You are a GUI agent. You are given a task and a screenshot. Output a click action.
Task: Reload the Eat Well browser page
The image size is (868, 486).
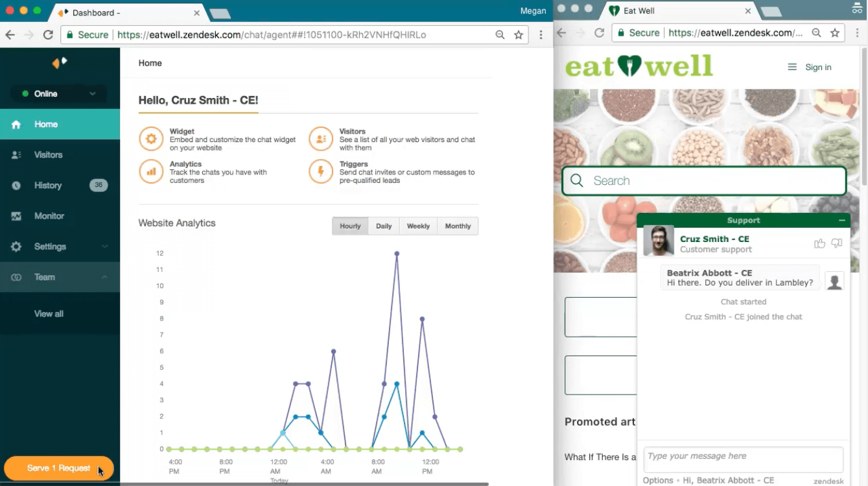coord(599,32)
